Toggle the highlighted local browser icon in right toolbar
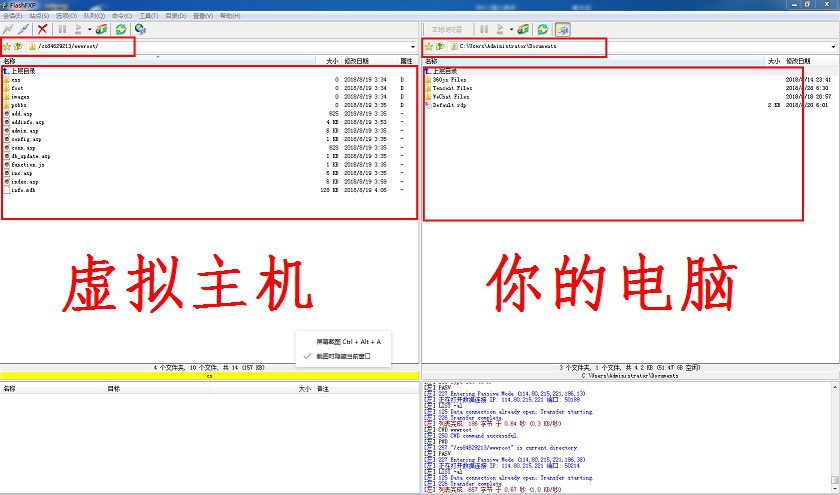 coord(563,30)
